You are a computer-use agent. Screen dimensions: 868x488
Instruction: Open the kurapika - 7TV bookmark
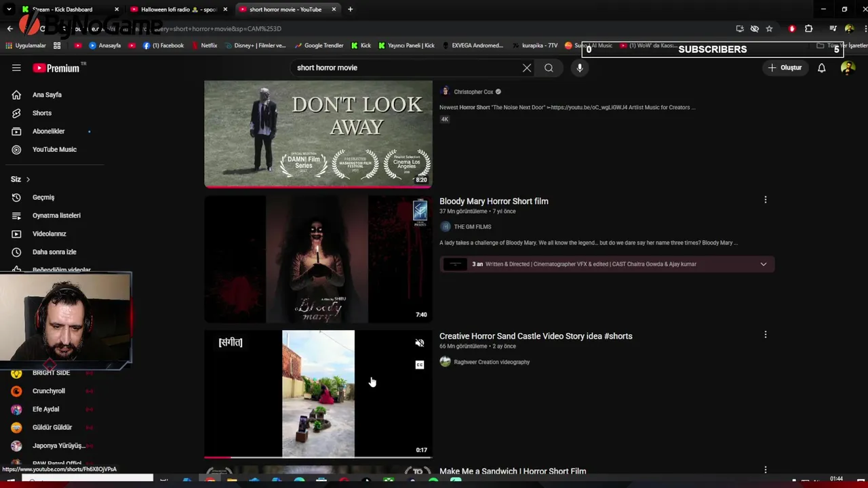(x=534, y=45)
